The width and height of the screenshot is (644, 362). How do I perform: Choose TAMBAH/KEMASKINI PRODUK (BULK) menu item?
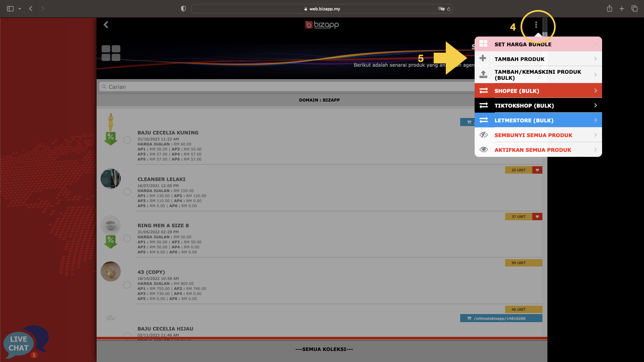pyautogui.click(x=538, y=75)
